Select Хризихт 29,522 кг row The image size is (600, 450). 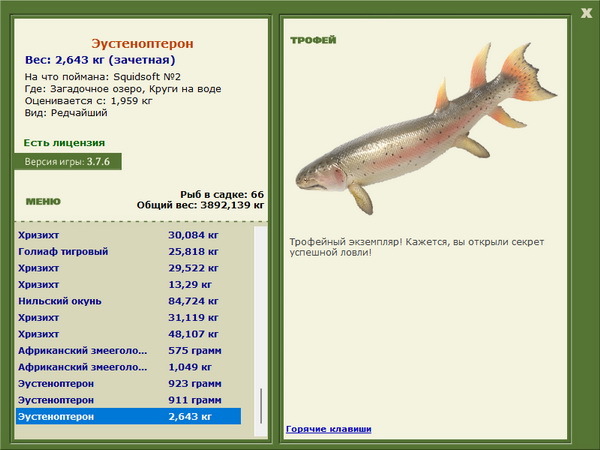129,268
